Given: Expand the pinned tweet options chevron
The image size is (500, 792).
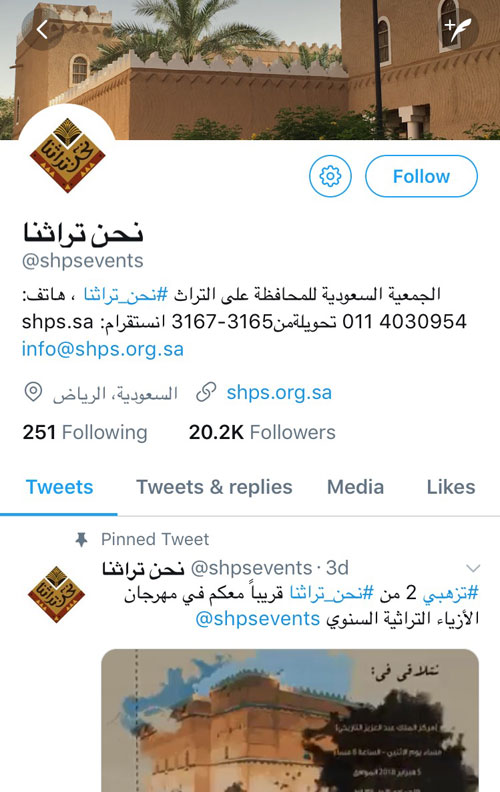Looking at the screenshot, I should [x=473, y=568].
